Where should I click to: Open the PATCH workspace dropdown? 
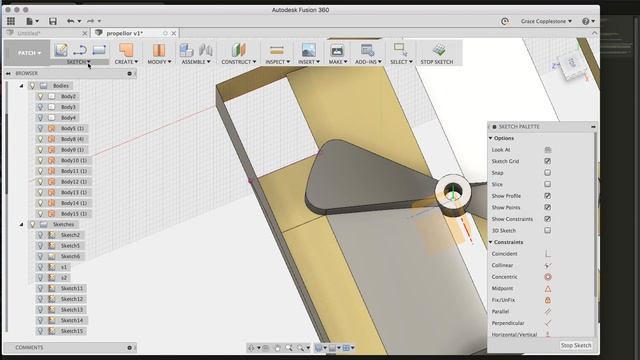(x=29, y=53)
